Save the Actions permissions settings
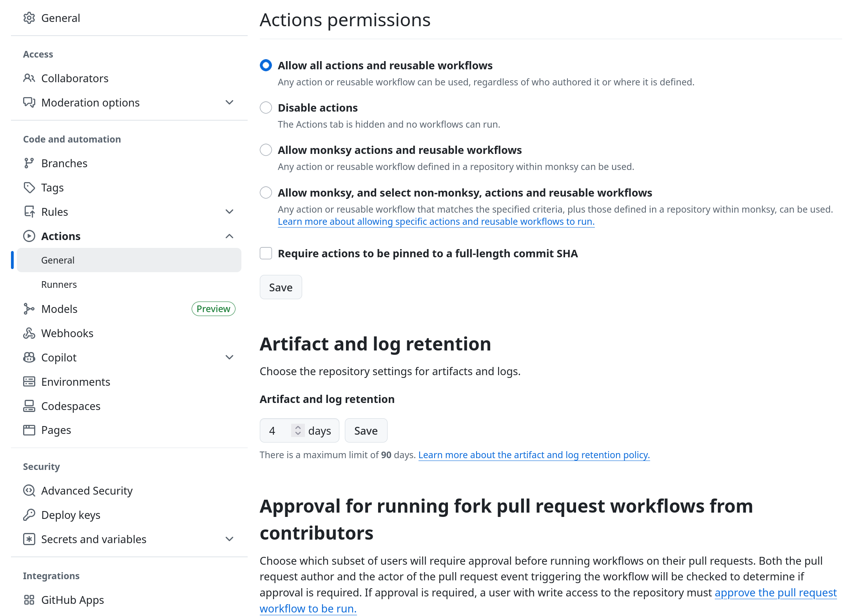The height and width of the screenshot is (616, 868). (281, 287)
